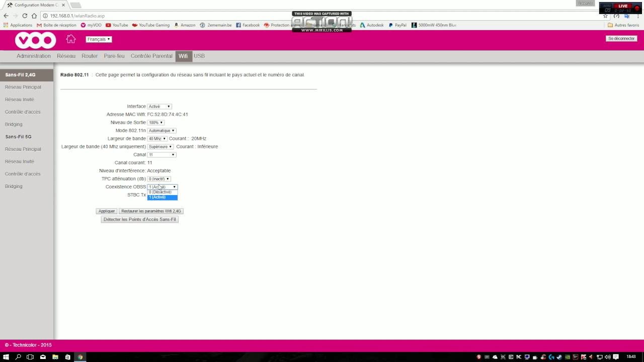Click Restaurer les paramètres Wifi 2,4G
Viewport: 644px width, 362px height.
click(x=151, y=211)
